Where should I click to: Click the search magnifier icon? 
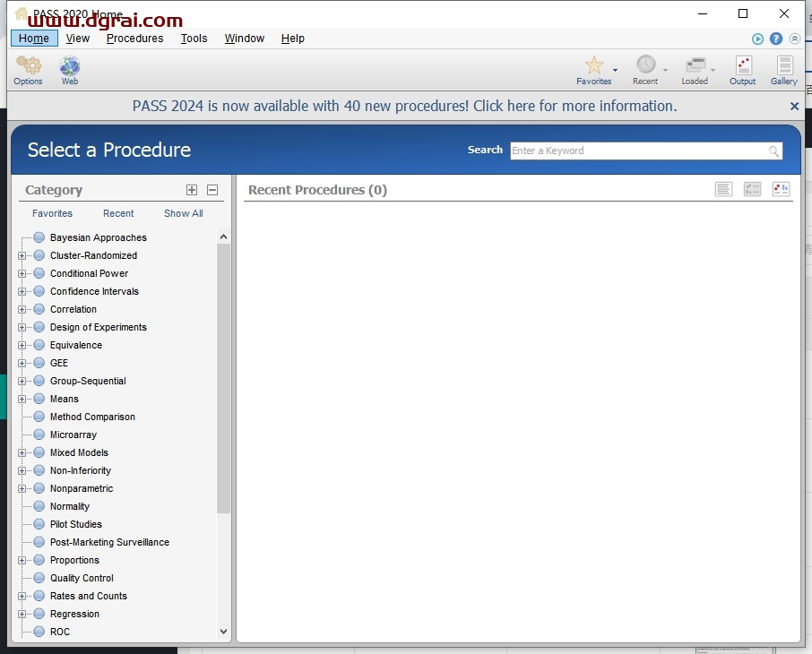(x=773, y=151)
